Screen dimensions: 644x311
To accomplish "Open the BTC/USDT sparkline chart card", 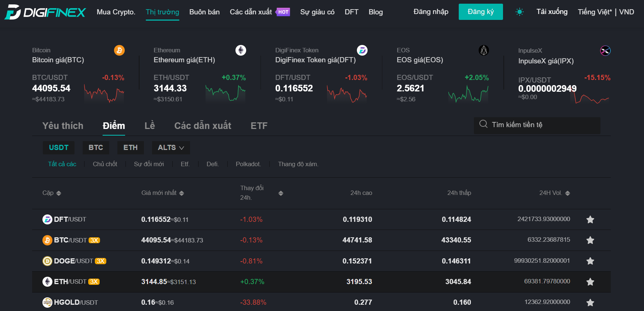I will point(104,93).
